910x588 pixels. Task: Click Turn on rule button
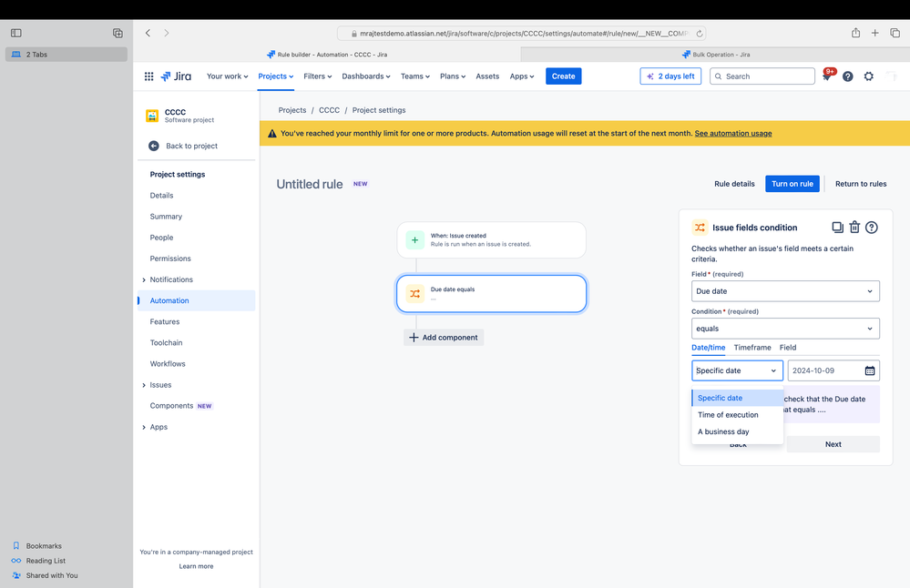click(792, 184)
